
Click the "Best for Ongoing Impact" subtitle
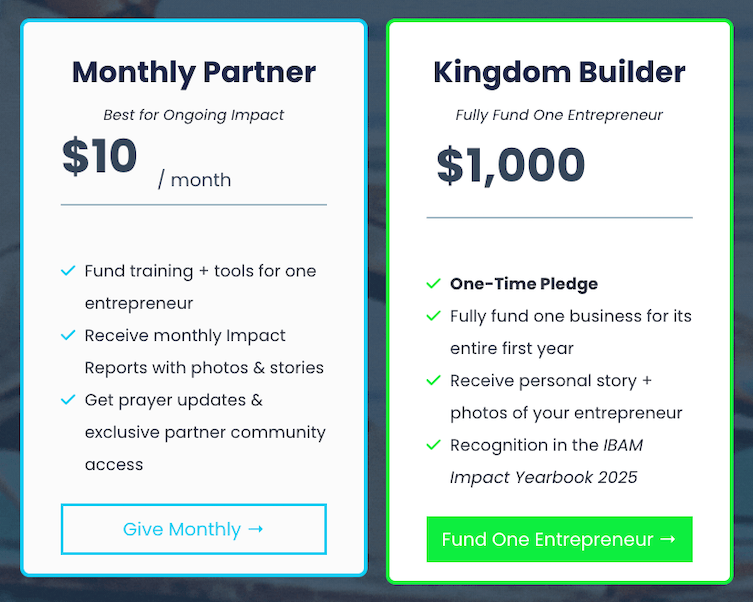pos(194,115)
